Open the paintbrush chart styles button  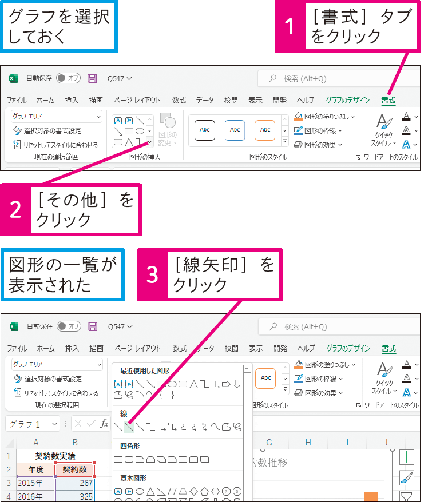click(406, 477)
